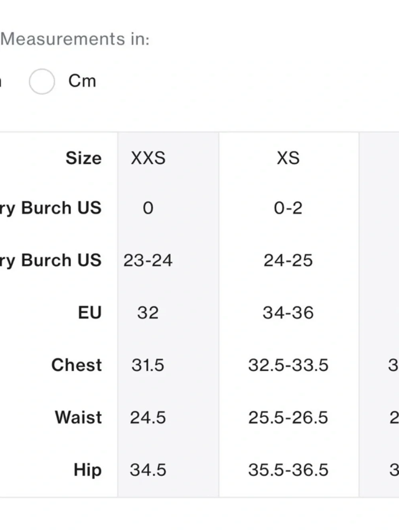This screenshot has height=532, width=399.
Task: Click the XS waist value 25.5-26.5
Action: [288, 417]
